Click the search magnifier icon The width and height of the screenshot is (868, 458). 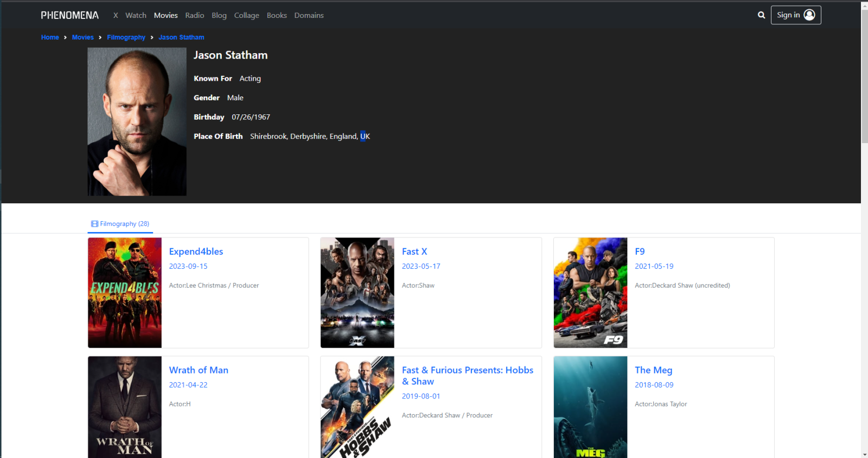point(761,15)
